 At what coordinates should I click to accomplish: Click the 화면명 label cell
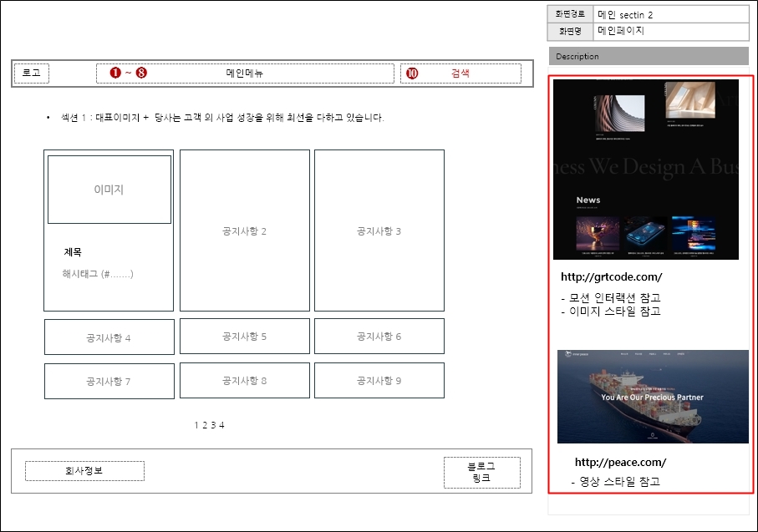click(570, 31)
